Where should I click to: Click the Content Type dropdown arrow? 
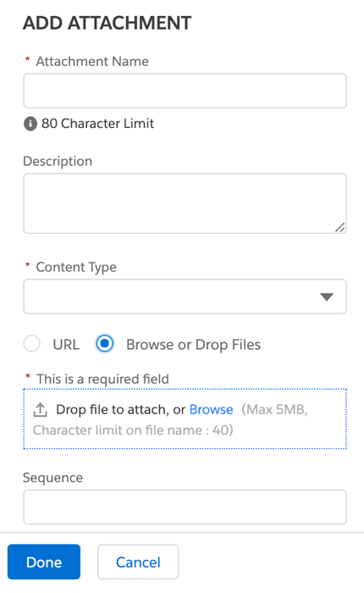click(327, 296)
